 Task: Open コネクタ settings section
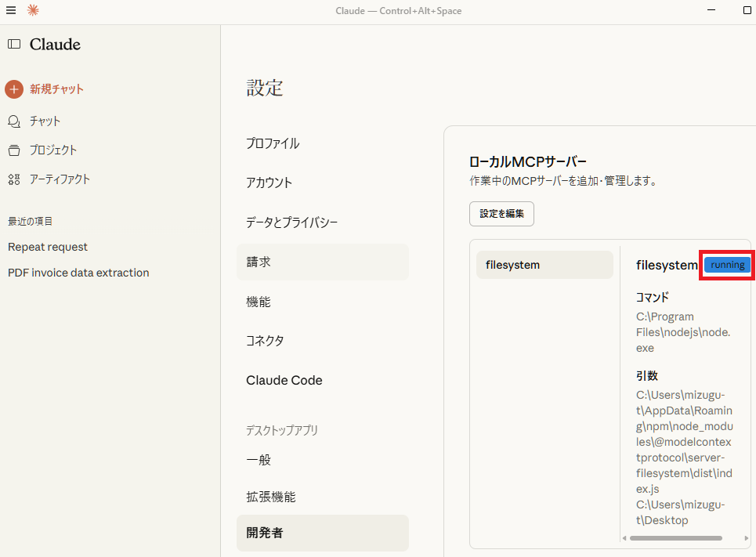coord(265,341)
